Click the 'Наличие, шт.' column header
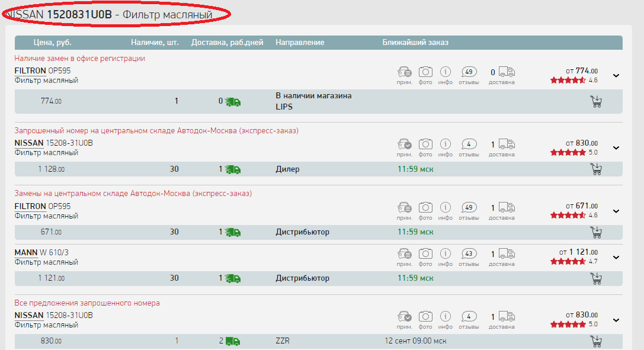 tap(155, 42)
